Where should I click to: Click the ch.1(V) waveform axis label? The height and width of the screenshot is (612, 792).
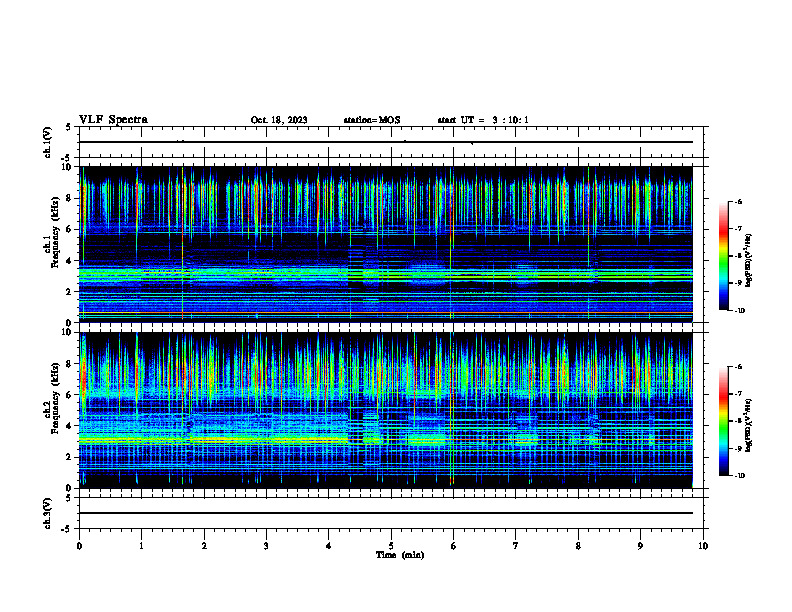point(48,142)
